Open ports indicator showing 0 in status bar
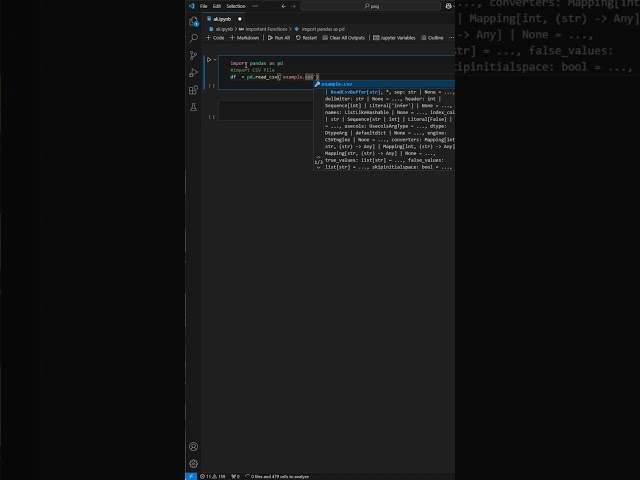This screenshot has width=640, height=480. point(236,476)
